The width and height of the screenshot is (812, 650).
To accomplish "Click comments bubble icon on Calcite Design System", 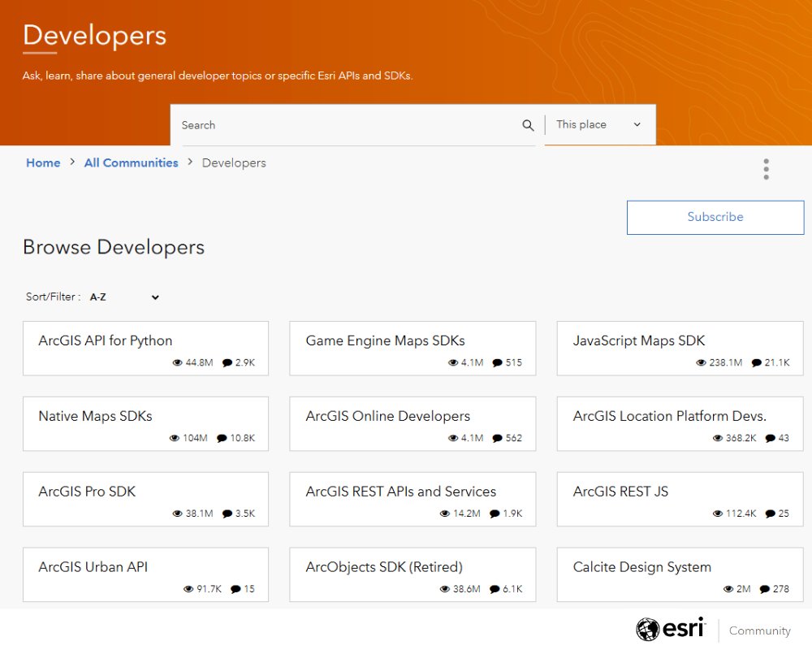I will pyautogui.click(x=764, y=589).
